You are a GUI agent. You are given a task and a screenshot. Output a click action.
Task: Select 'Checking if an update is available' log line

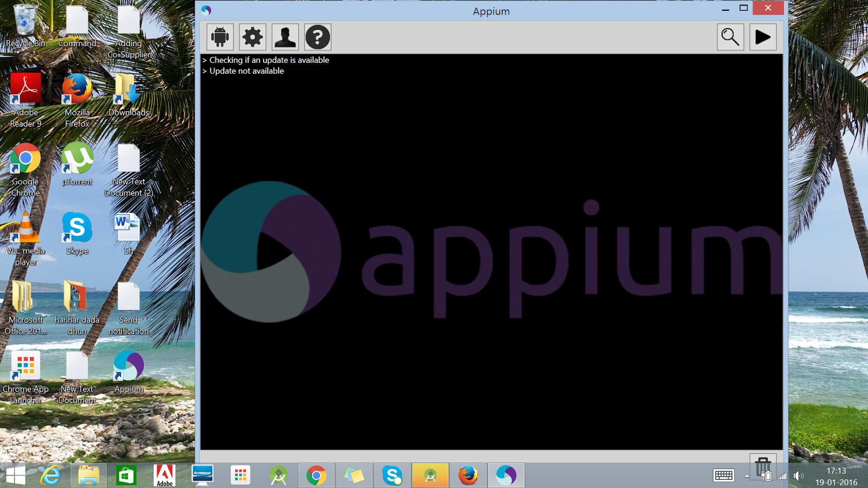[x=269, y=60]
